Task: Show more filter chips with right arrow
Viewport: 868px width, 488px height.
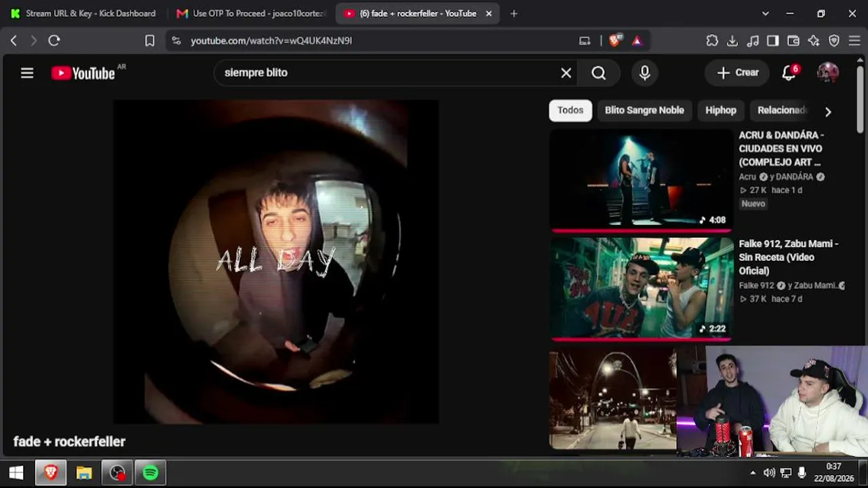Action: point(827,111)
